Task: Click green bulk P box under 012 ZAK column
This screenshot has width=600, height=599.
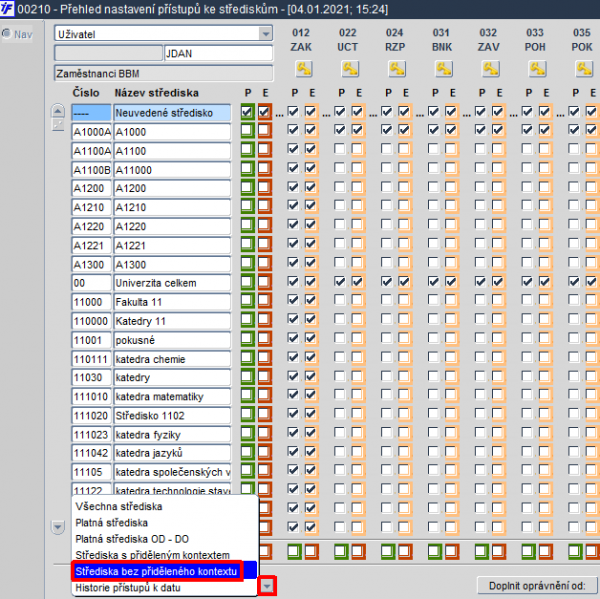Action: [294, 552]
